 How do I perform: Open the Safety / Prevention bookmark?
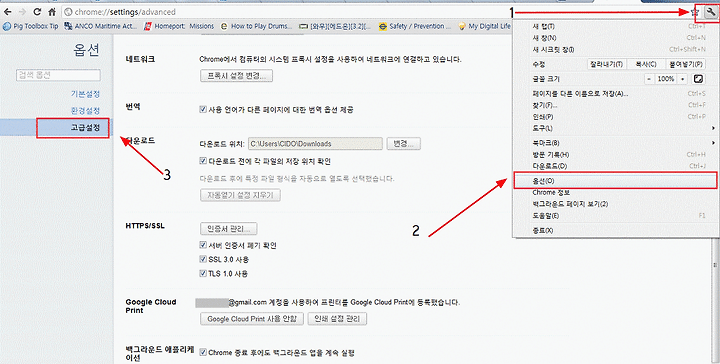click(x=415, y=26)
